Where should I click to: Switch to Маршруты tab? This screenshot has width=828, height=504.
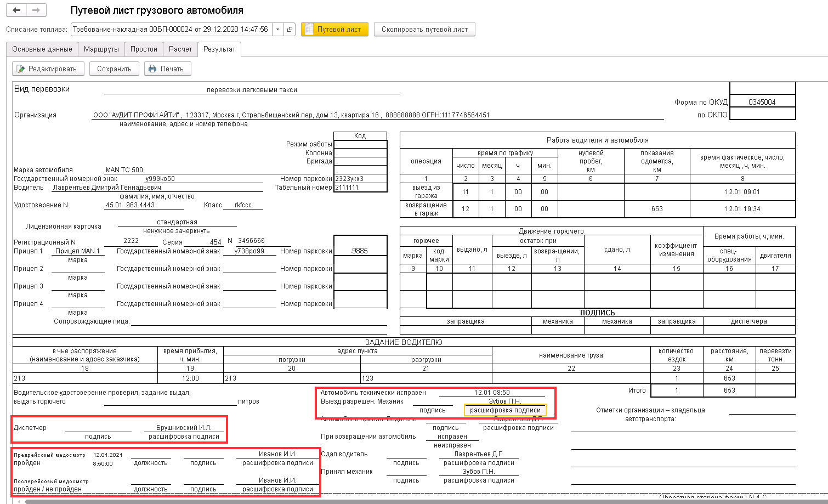101,49
